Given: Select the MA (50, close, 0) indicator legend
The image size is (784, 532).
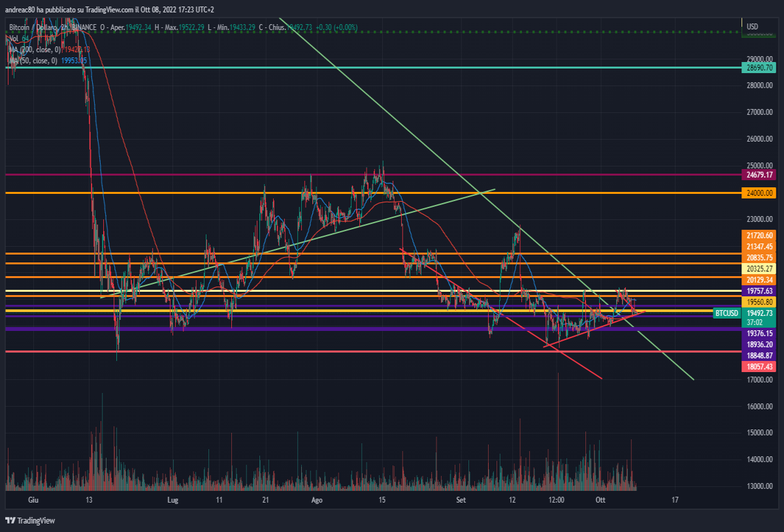Looking at the screenshot, I should [33, 60].
